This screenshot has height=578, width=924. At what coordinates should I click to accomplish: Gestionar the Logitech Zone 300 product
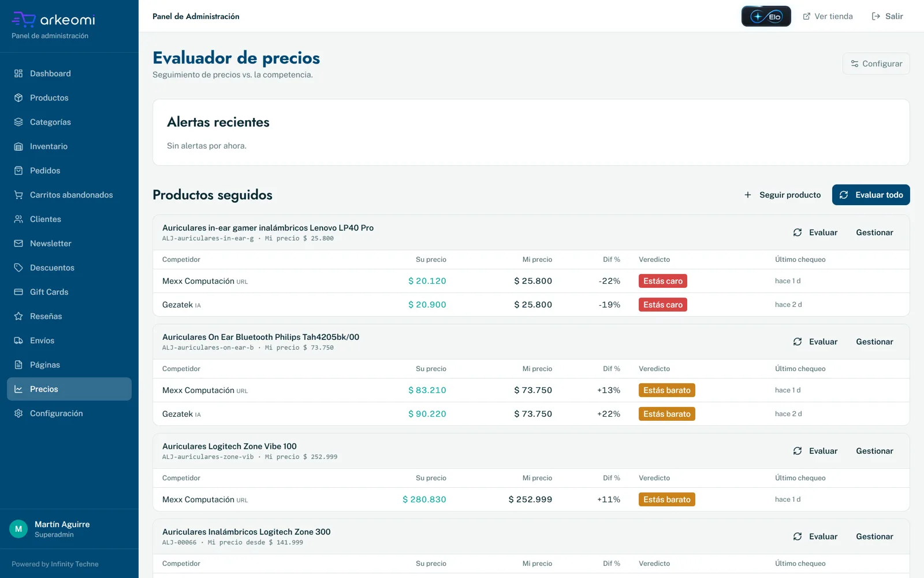(x=874, y=536)
